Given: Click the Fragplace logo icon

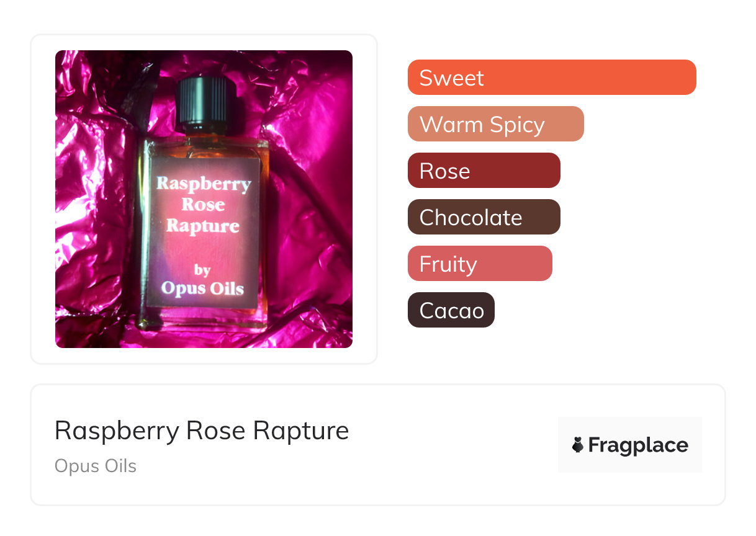Looking at the screenshot, I should click(578, 445).
